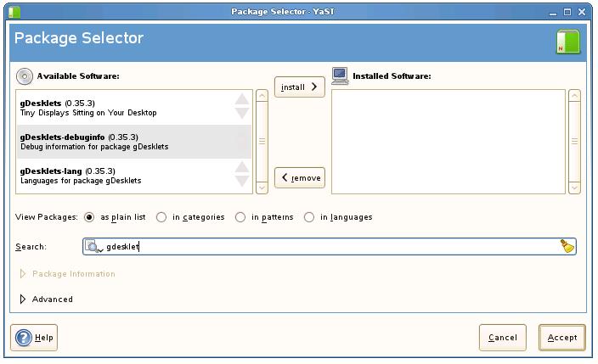This screenshot has width=598, height=364.
Task: Clear the search with the broom icon
Action: (x=567, y=246)
